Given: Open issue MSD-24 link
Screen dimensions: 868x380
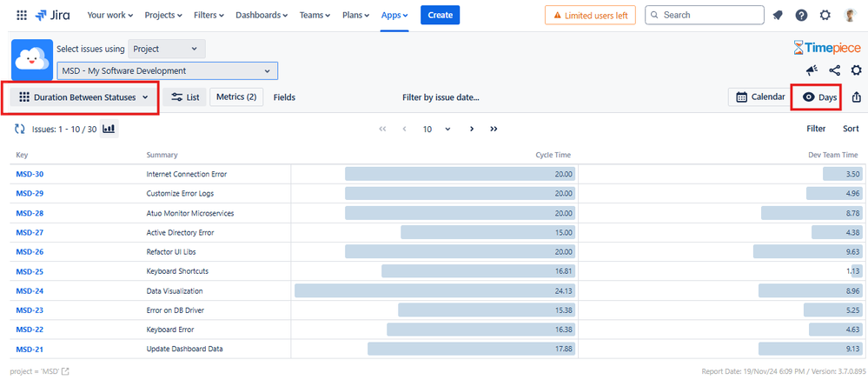Looking at the screenshot, I should 30,290.
